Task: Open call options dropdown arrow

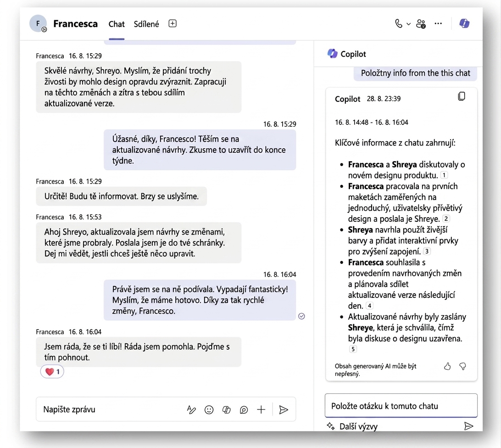Action: tap(409, 24)
